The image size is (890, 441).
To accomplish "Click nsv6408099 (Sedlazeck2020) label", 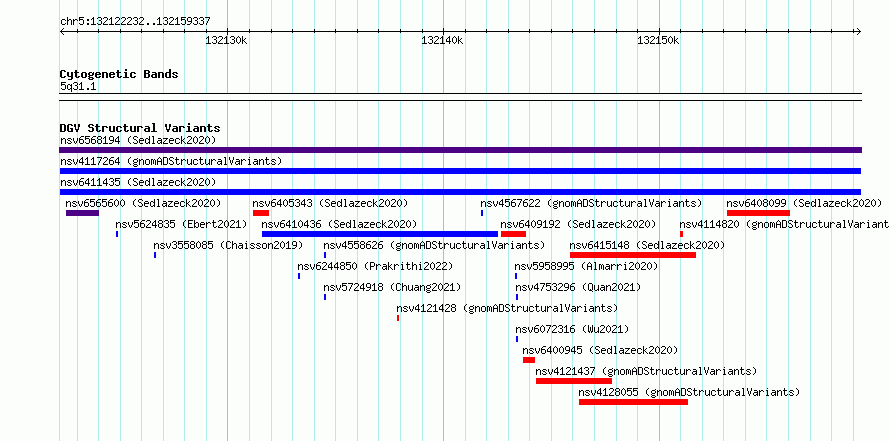I will click(x=804, y=203).
